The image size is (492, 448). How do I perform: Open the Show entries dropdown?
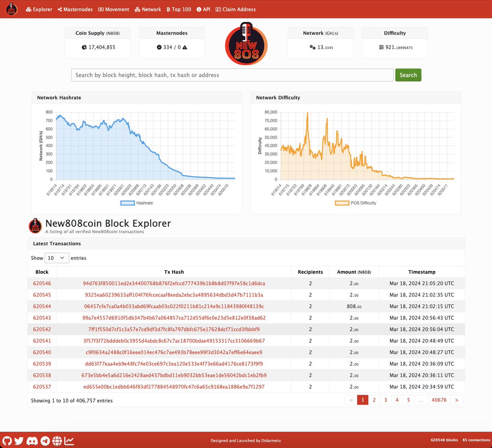(x=57, y=258)
